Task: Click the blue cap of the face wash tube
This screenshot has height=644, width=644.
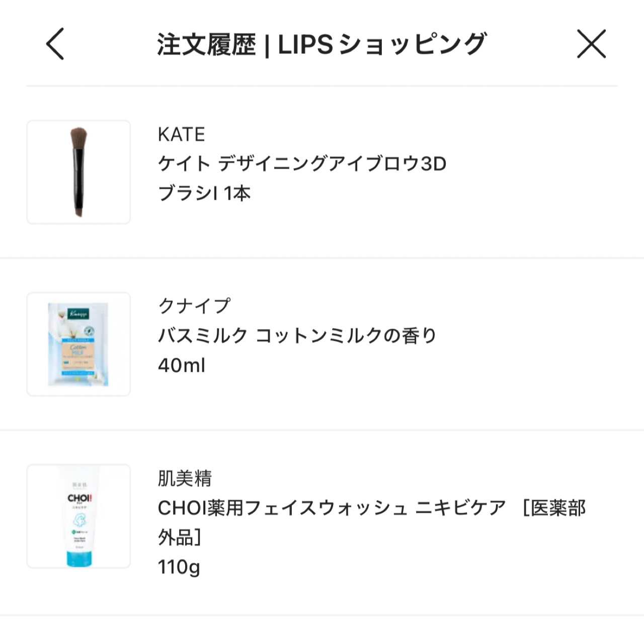Action: pos(79,558)
